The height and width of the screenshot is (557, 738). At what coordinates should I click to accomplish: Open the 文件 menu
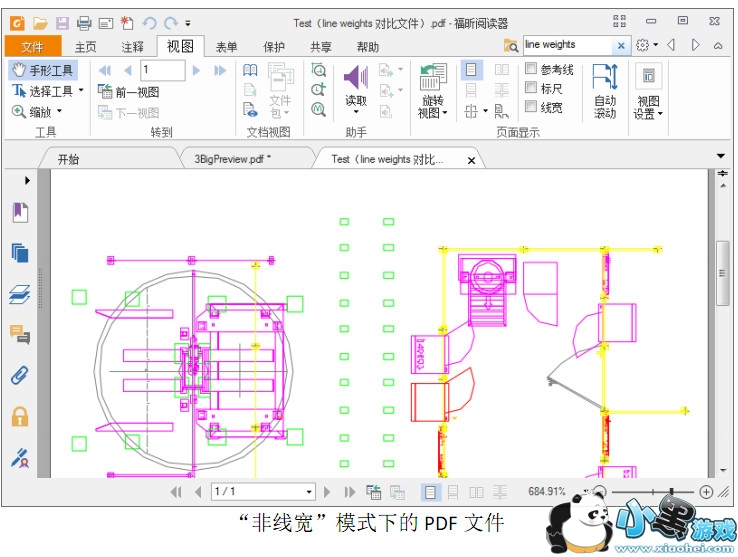coord(32,46)
